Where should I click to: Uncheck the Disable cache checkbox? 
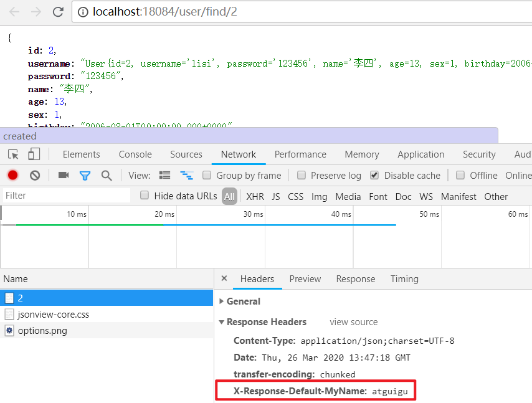point(374,176)
